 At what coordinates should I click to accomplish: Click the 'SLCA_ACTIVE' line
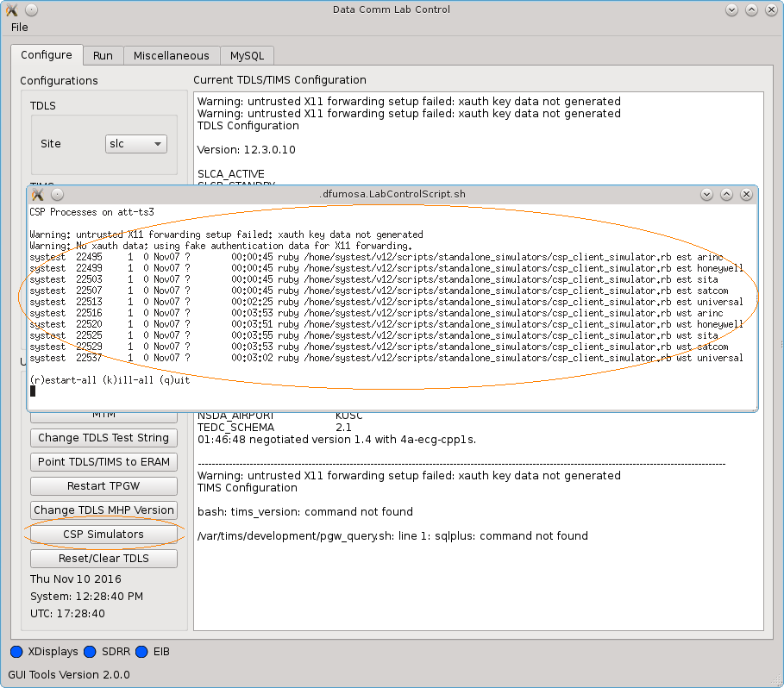point(231,174)
